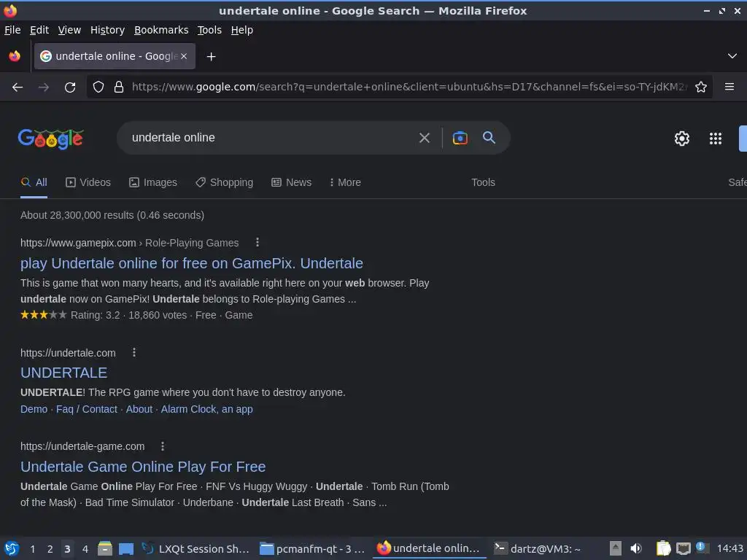Switch to the Videos results tab
The height and width of the screenshot is (560, 747).
click(x=88, y=182)
